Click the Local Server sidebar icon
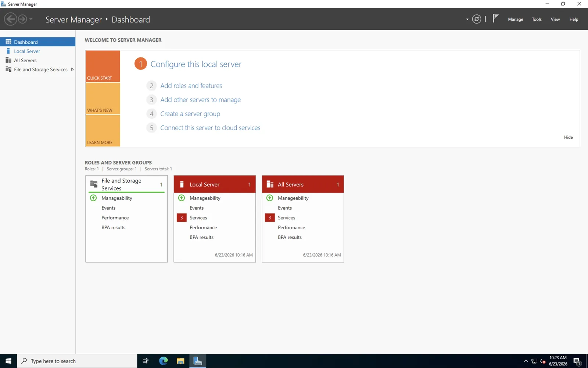Screen dimensions: 588x368 coord(8,51)
